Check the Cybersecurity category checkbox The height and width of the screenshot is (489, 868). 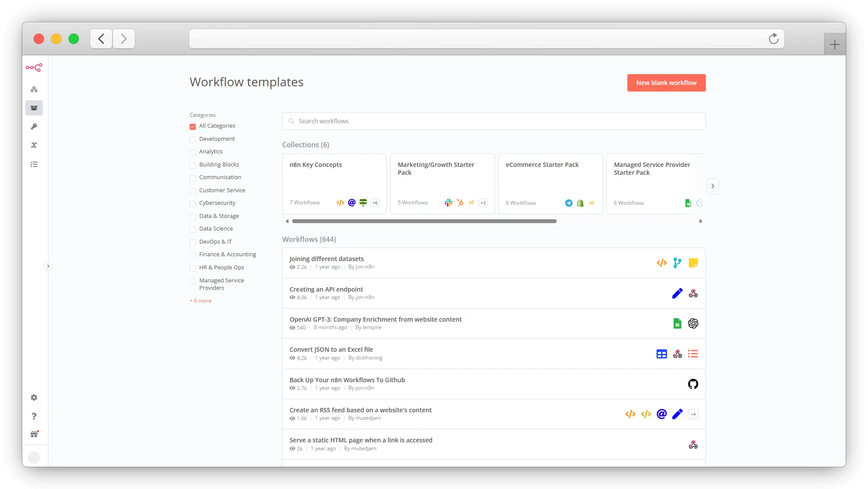[193, 204]
